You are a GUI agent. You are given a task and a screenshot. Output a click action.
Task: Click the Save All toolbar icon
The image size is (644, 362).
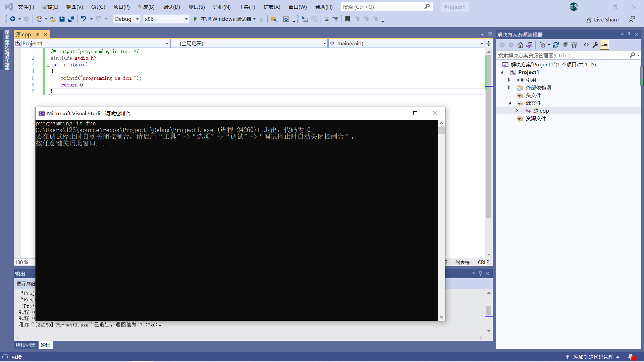[x=71, y=19]
